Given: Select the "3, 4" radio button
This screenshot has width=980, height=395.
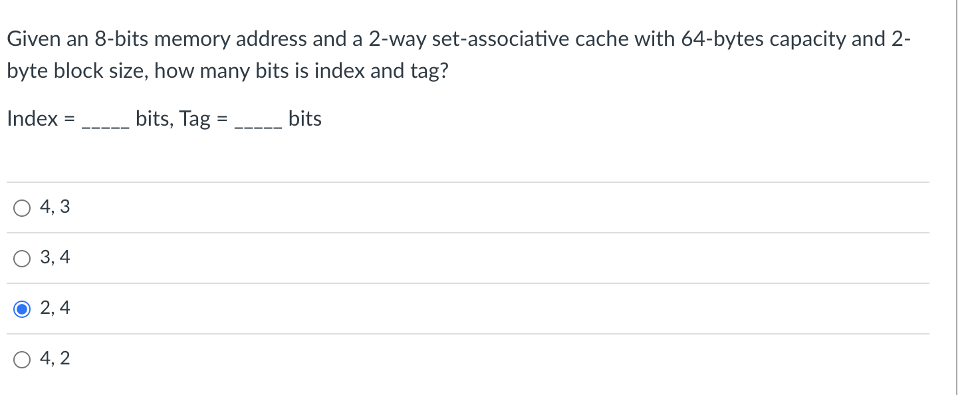Looking at the screenshot, I should (x=22, y=259).
